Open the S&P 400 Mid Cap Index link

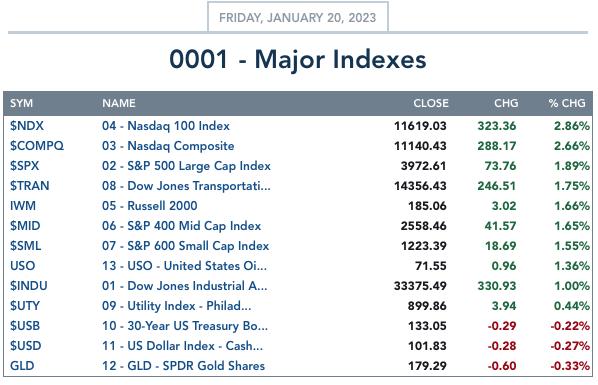coord(181,226)
